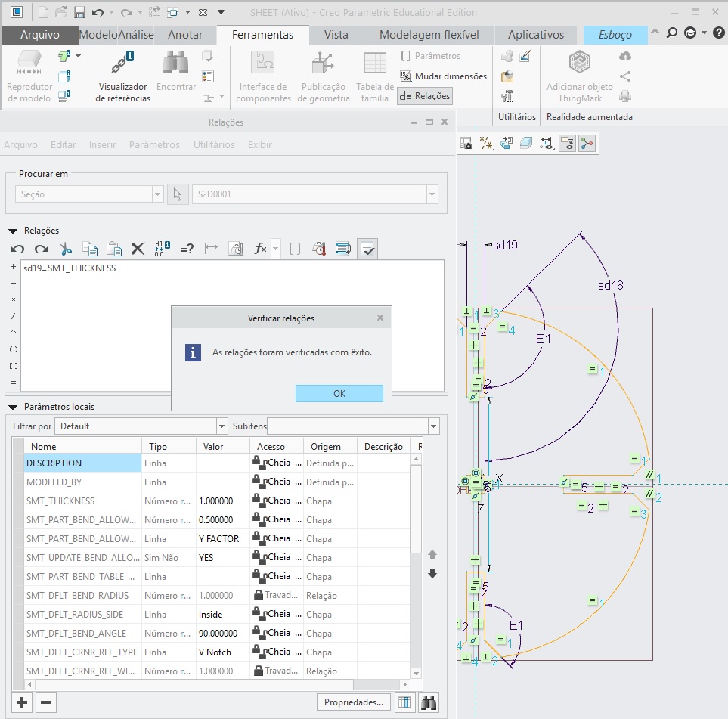The height and width of the screenshot is (719, 728).
Task: Switch to the Esboço tab
Action: (615, 35)
